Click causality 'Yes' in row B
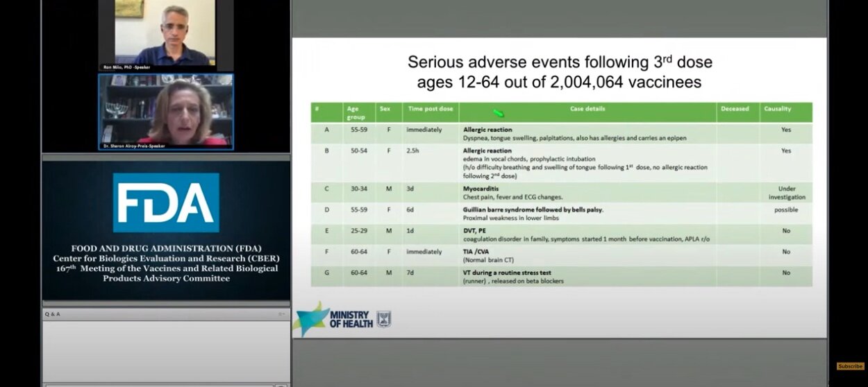The image size is (868, 387). point(786,150)
